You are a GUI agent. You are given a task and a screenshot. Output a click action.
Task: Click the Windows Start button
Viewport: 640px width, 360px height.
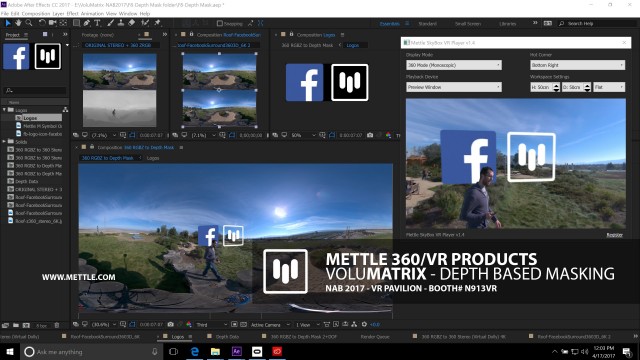click(x=9, y=351)
